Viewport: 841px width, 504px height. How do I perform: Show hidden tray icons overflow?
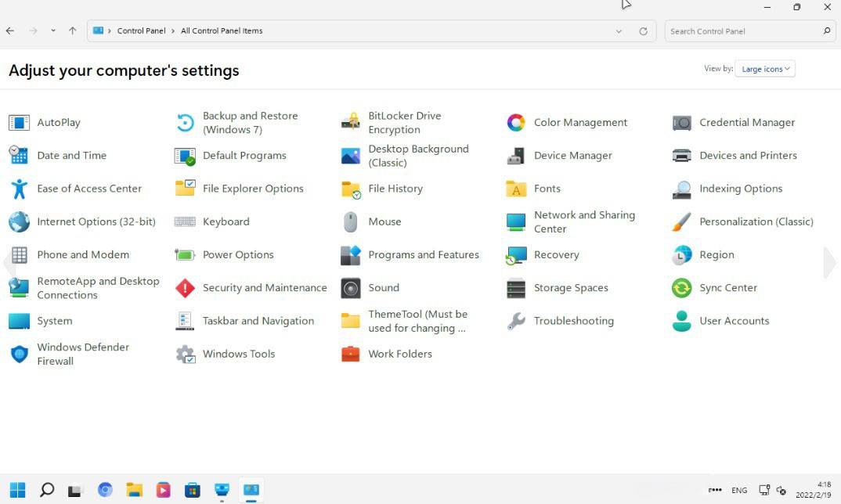714,490
